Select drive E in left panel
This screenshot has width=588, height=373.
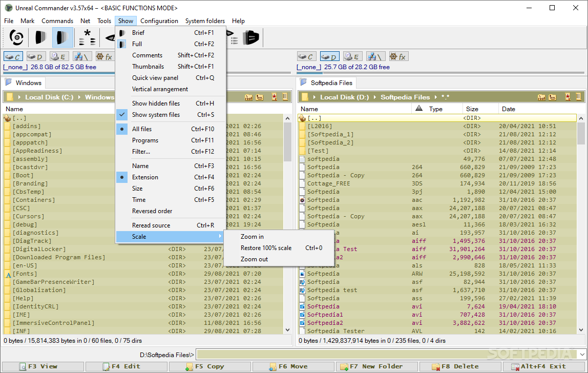pyautogui.click(x=59, y=56)
